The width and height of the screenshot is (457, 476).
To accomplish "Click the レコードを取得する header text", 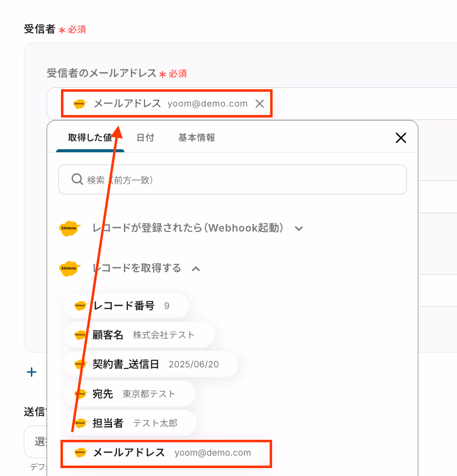I will tap(136, 268).
